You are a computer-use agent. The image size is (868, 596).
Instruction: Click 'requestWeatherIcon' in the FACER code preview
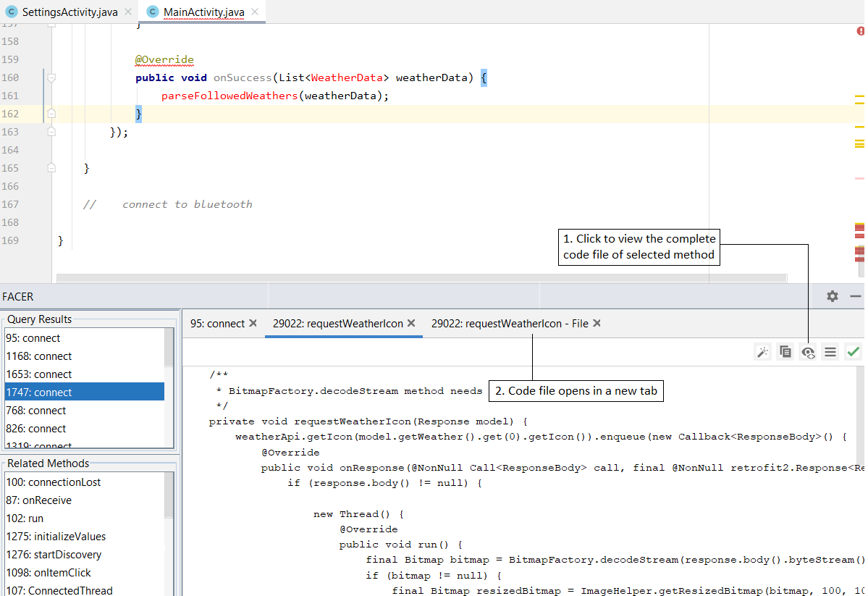352,421
